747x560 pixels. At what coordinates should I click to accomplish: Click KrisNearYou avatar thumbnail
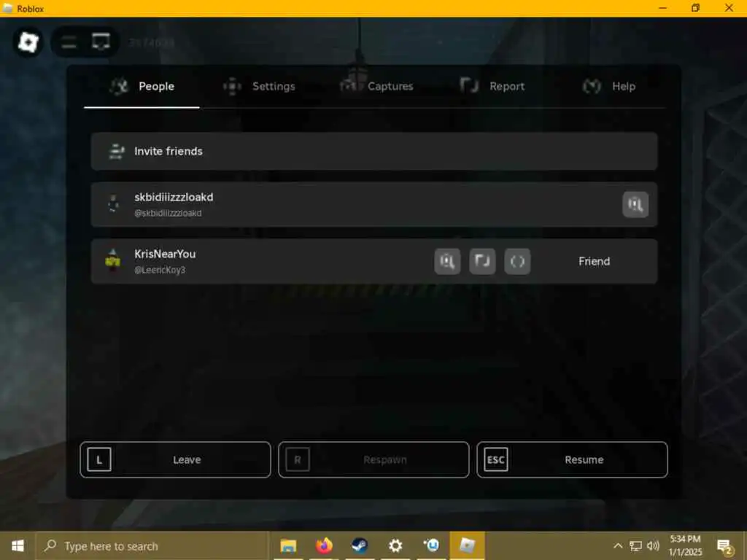click(113, 260)
